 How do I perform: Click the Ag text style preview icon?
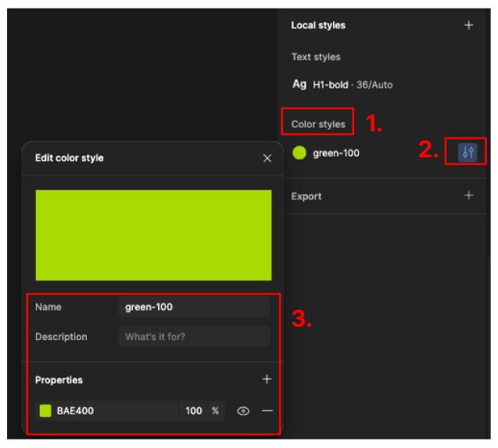pos(299,84)
